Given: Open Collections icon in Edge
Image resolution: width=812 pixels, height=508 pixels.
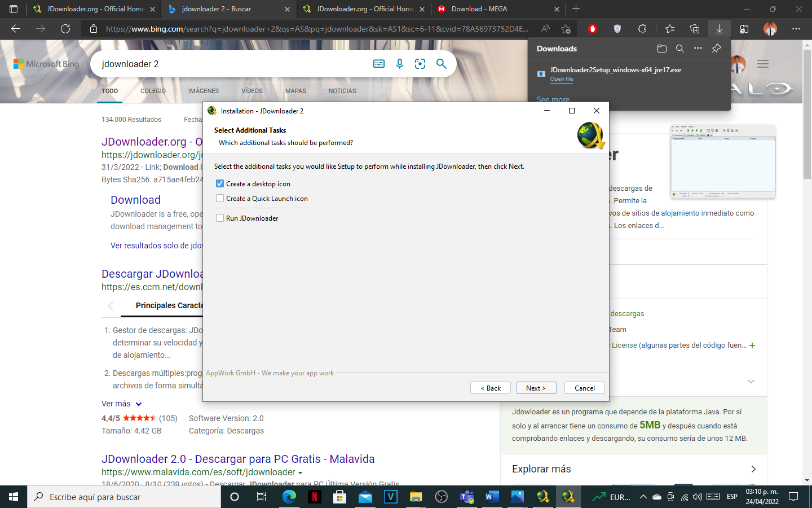Looking at the screenshot, I should pos(695,29).
